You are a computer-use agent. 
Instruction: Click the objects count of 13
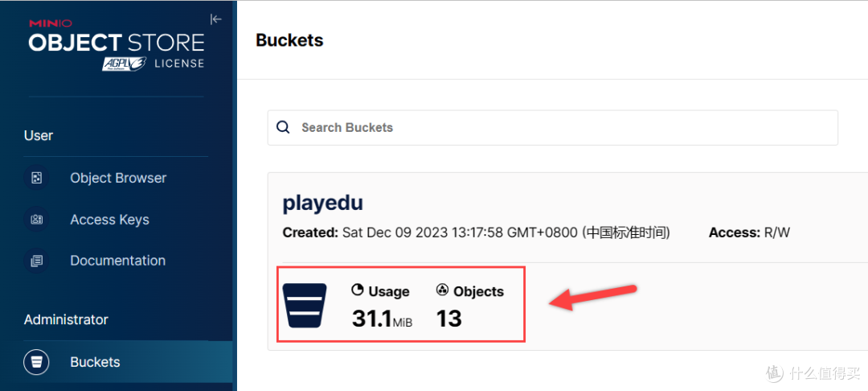[448, 319]
